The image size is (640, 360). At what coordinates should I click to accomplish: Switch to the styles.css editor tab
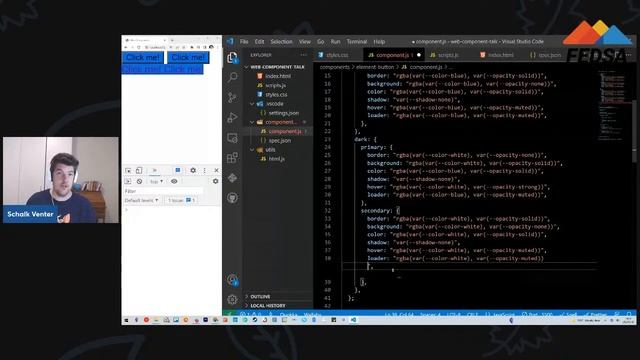337,55
